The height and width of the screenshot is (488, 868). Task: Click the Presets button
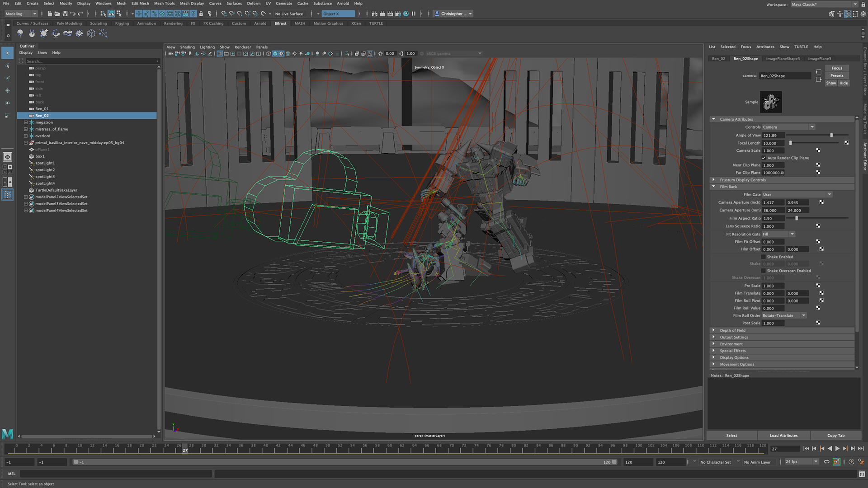(x=836, y=76)
